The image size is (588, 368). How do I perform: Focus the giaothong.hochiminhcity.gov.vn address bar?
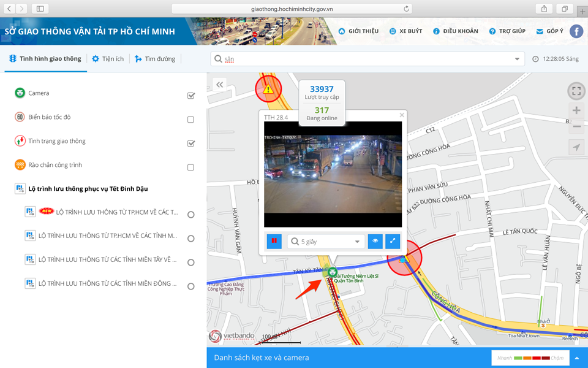pyautogui.click(x=292, y=9)
